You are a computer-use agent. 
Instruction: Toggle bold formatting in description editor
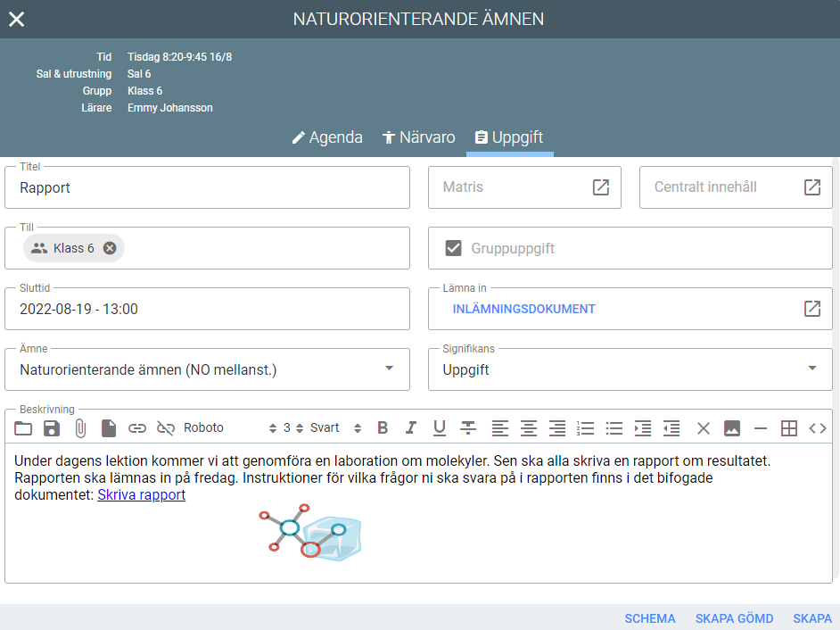pyautogui.click(x=383, y=428)
